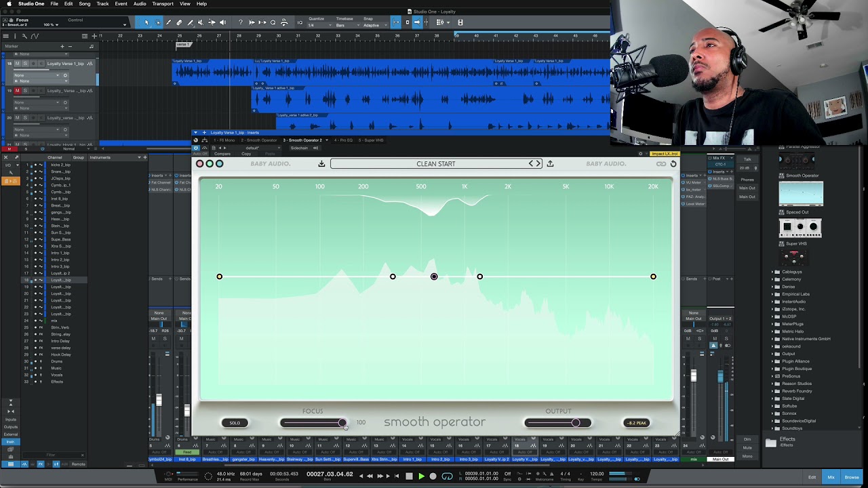Click the Play button in transport

tap(421, 476)
